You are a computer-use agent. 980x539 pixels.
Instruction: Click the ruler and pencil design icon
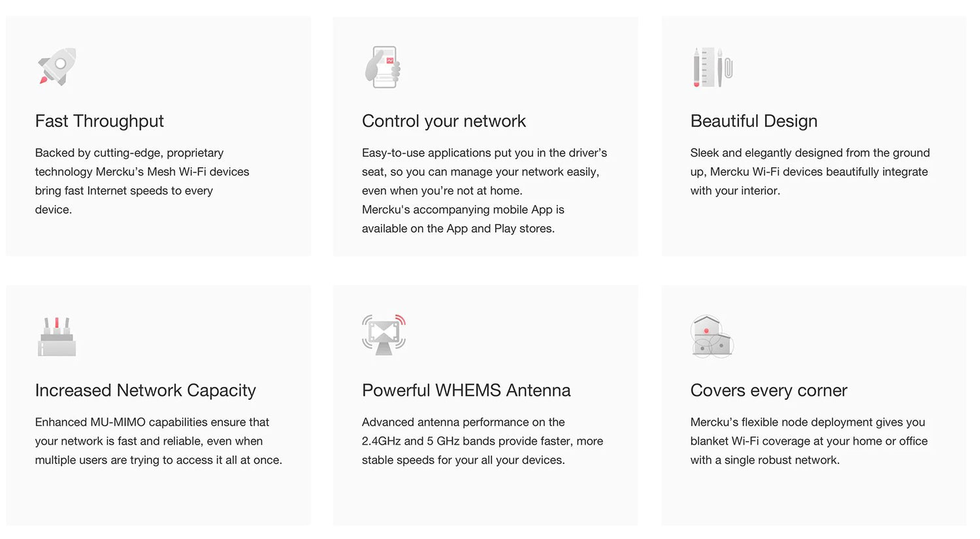coord(712,67)
